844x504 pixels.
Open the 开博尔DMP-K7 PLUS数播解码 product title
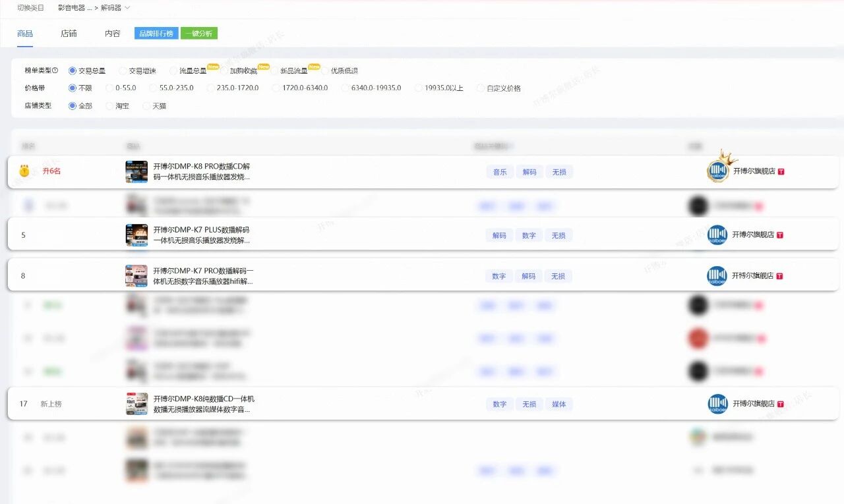tap(202, 235)
